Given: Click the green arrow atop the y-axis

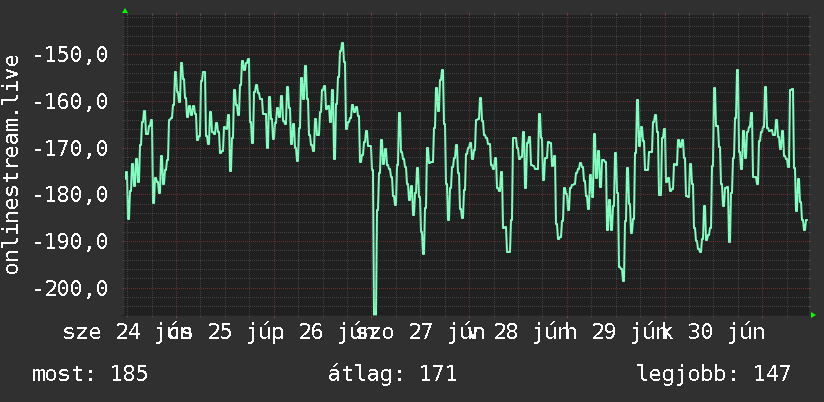Looking at the screenshot, I should coord(125,11).
